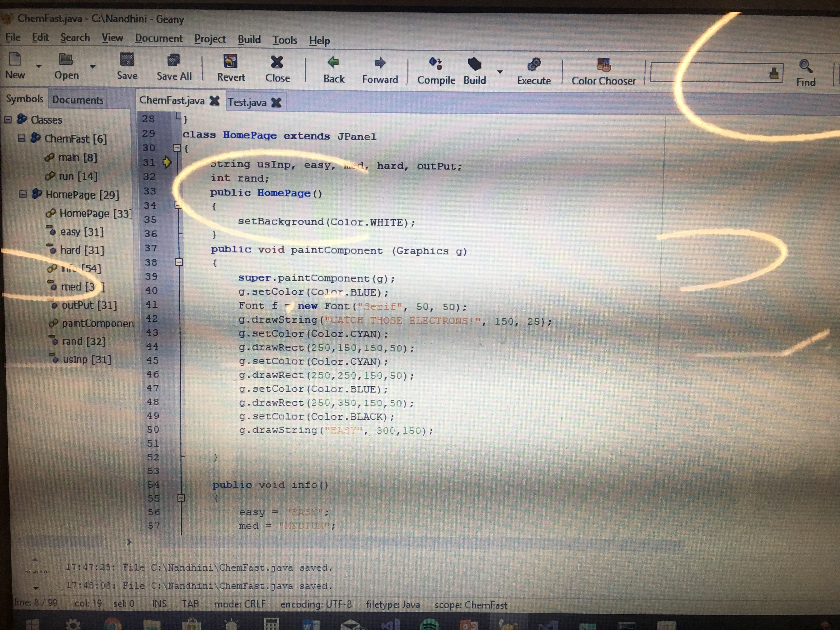Click the Build brick icon
Screen dimensions: 840x630
(474, 64)
